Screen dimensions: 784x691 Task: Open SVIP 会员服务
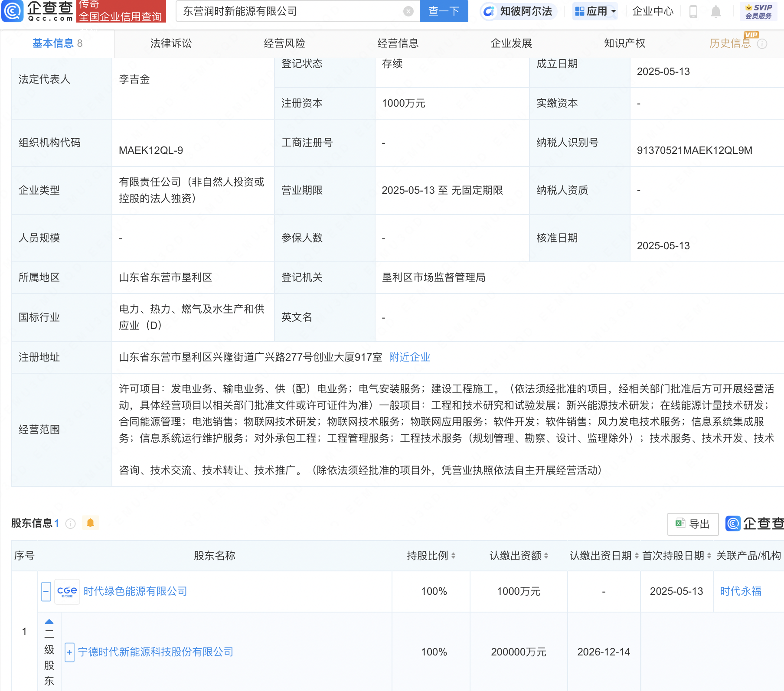click(x=758, y=12)
